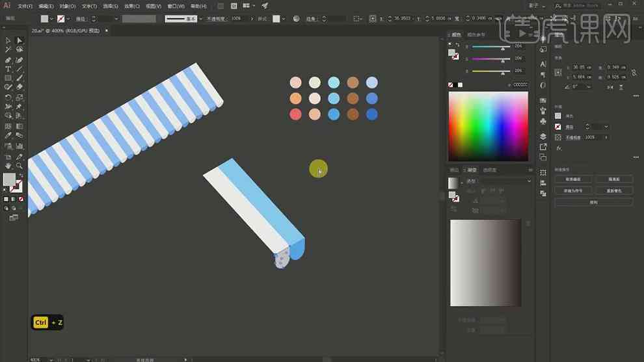
Task: Select the Curvature tool
Action: (19, 60)
